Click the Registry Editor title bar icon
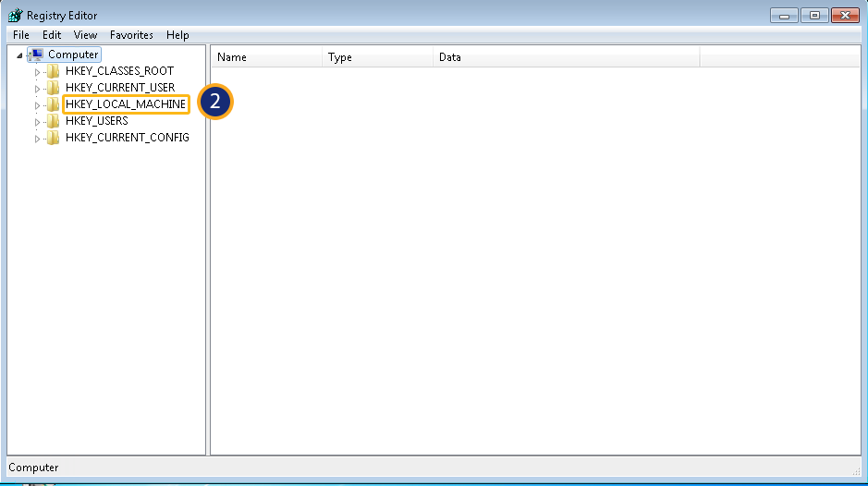 coord(15,16)
